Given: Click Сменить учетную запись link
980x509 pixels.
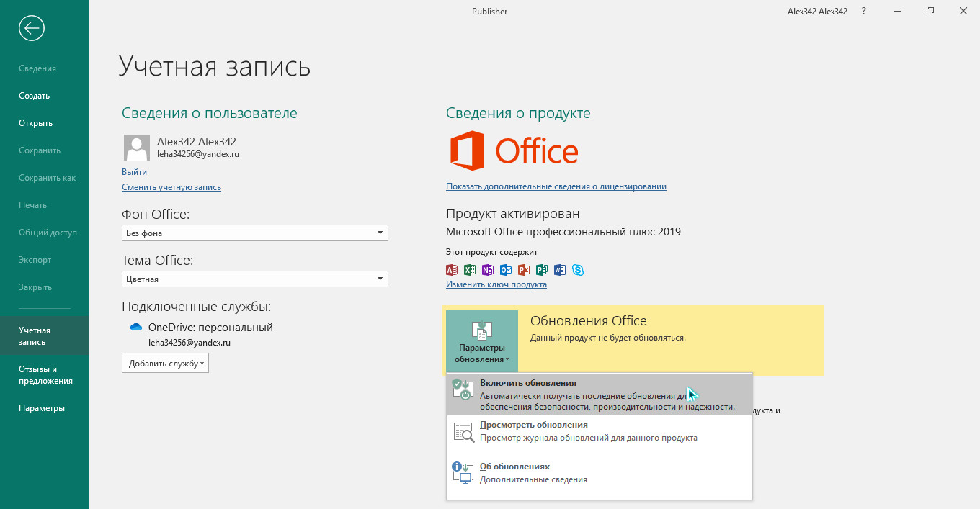Looking at the screenshot, I should (171, 187).
